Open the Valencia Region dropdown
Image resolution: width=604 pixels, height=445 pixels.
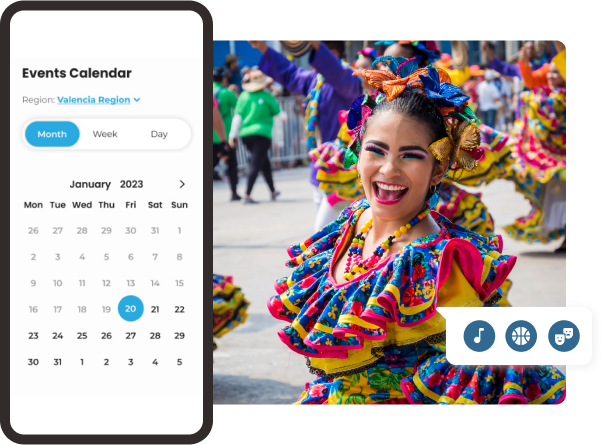pyautogui.click(x=93, y=100)
